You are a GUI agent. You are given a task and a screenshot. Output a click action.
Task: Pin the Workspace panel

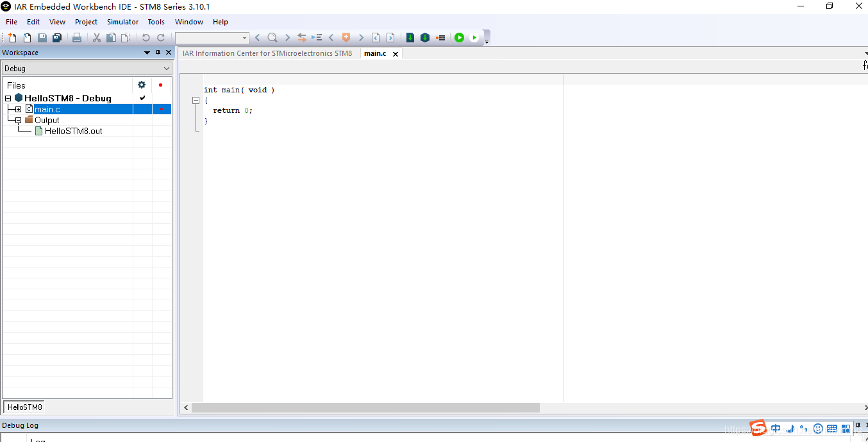coord(158,53)
